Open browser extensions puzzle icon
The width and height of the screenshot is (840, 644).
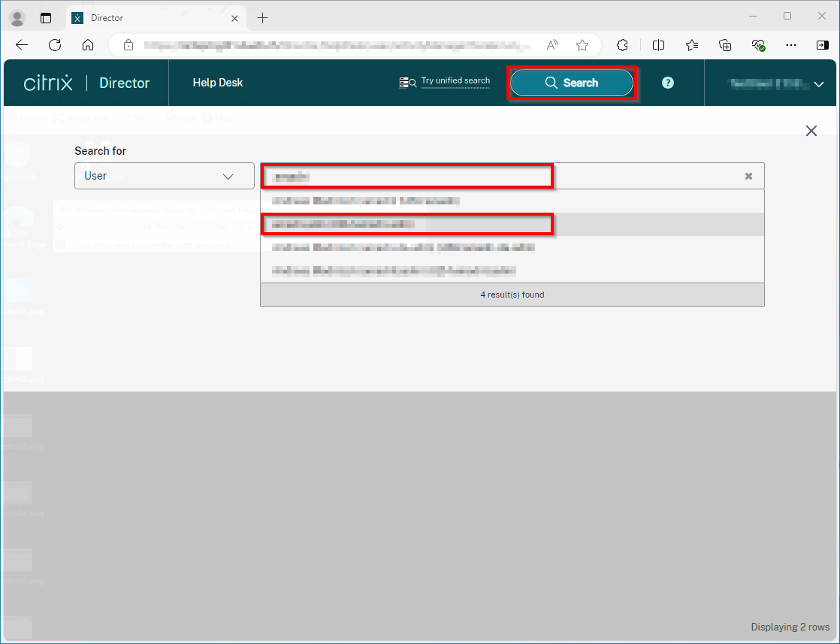(622, 45)
